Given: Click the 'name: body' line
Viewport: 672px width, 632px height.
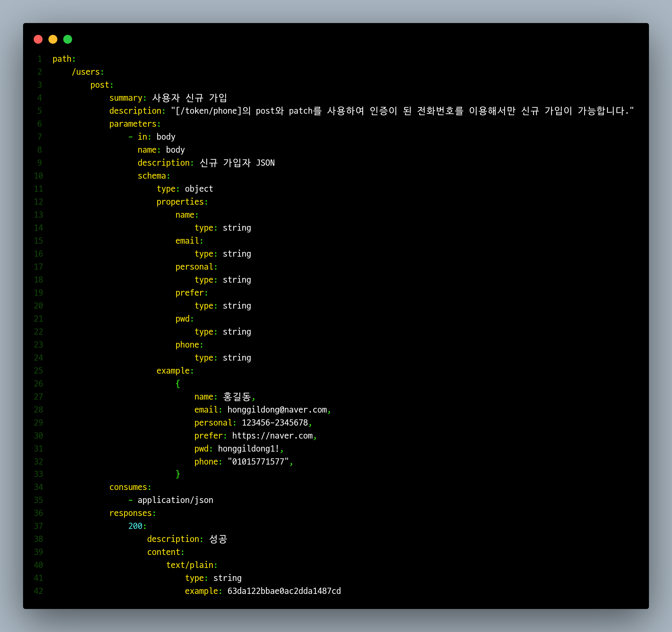Looking at the screenshot, I should [x=161, y=150].
